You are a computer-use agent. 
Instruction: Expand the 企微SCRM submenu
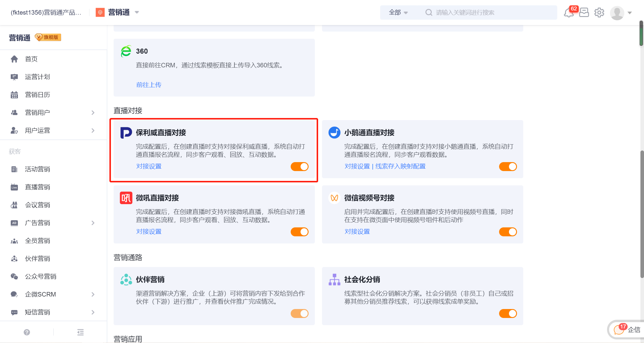tap(93, 294)
